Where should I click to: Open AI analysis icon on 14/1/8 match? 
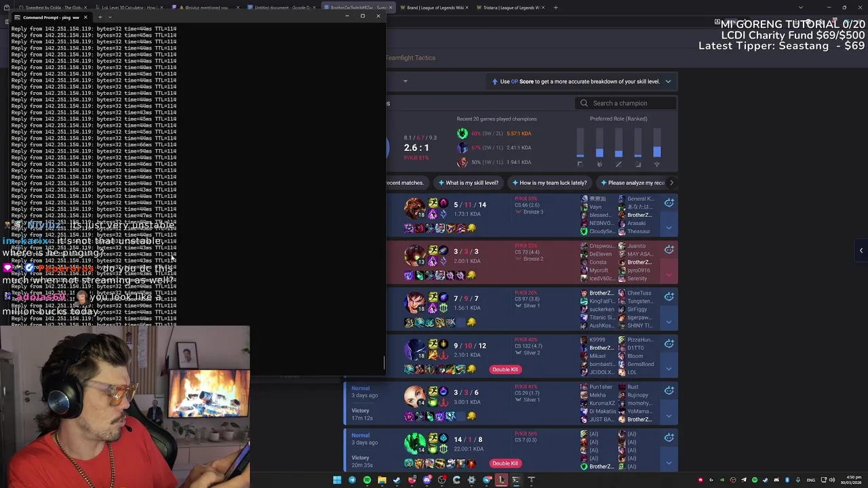pyautogui.click(x=669, y=438)
